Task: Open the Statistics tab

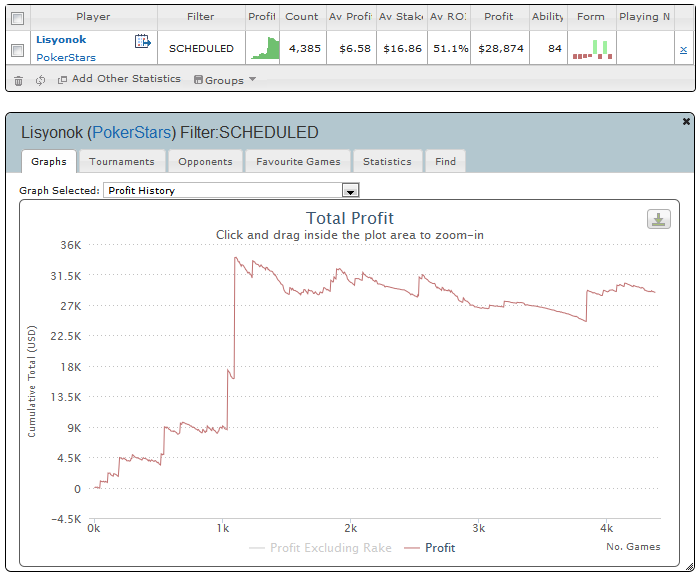Action: [387, 161]
